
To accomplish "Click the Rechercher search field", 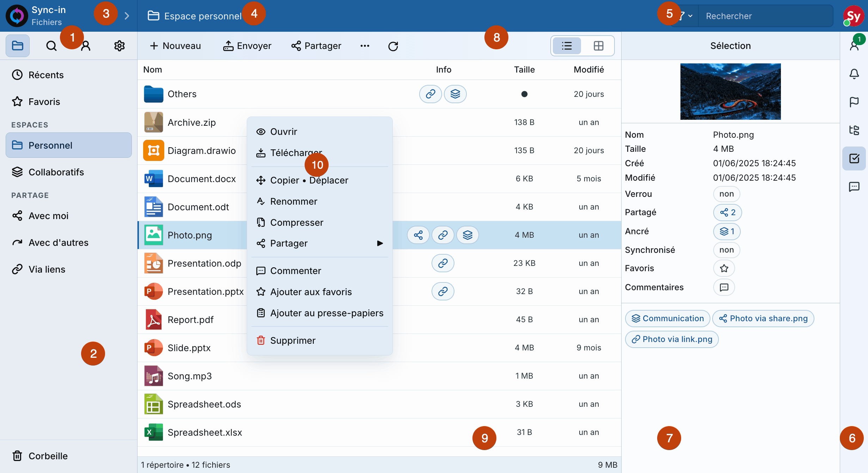I will [765, 16].
